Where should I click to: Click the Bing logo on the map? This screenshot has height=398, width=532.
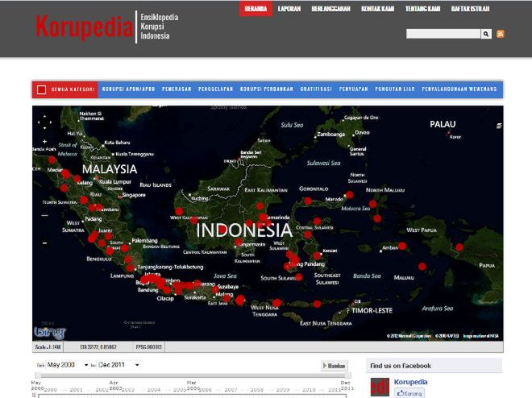point(49,333)
